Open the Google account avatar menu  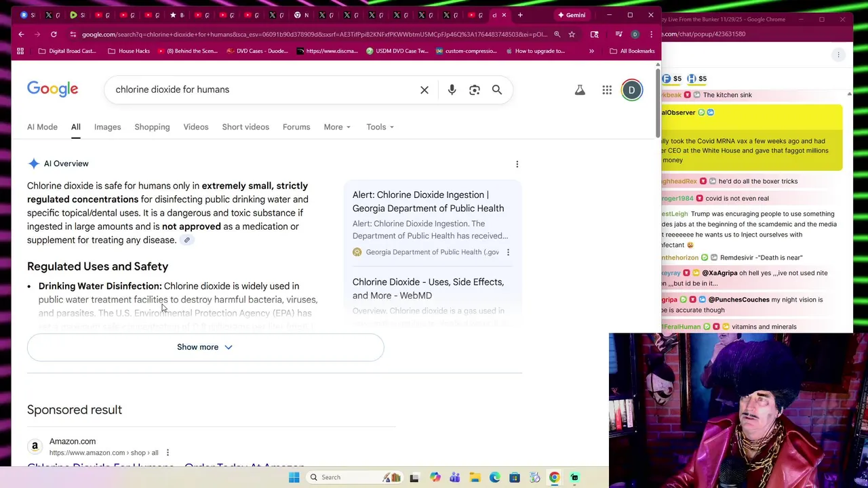click(631, 89)
